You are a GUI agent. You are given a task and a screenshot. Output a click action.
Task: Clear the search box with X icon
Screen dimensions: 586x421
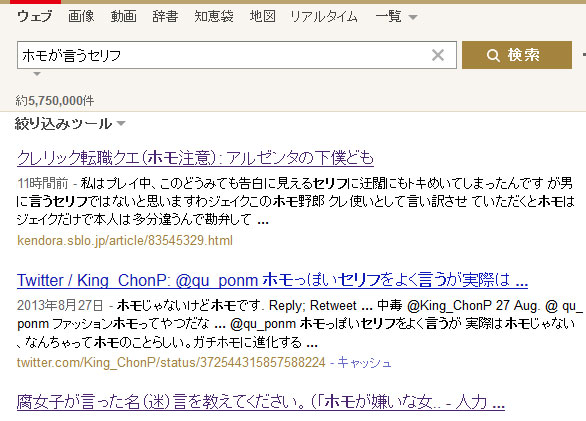438,55
